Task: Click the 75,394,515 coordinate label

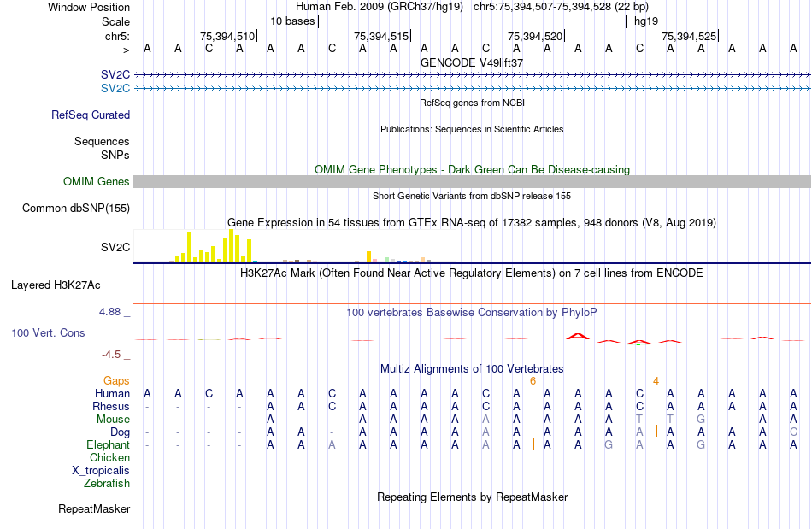Action: tap(381, 36)
